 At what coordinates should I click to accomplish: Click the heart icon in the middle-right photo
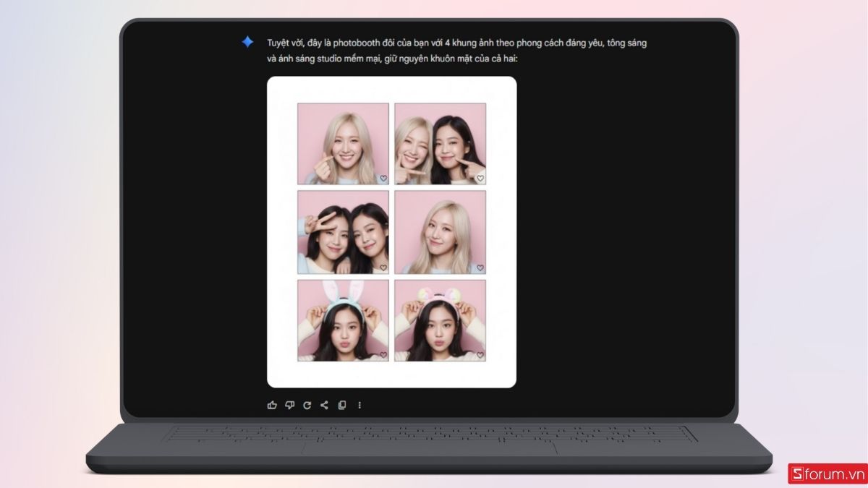pyautogui.click(x=480, y=267)
